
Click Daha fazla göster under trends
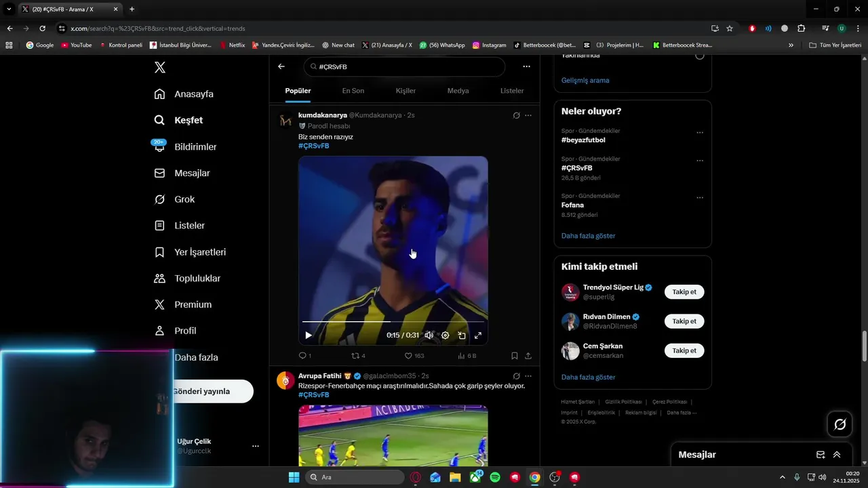click(589, 236)
